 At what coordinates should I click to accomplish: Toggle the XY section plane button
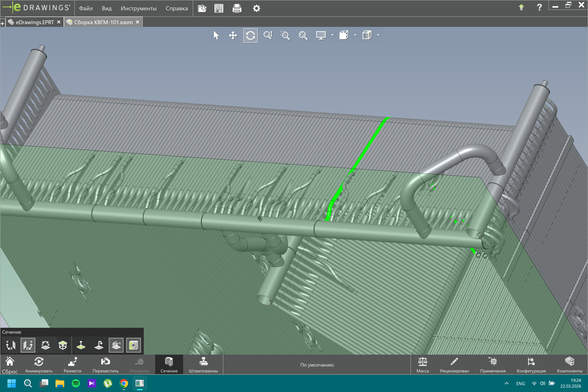[11, 345]
